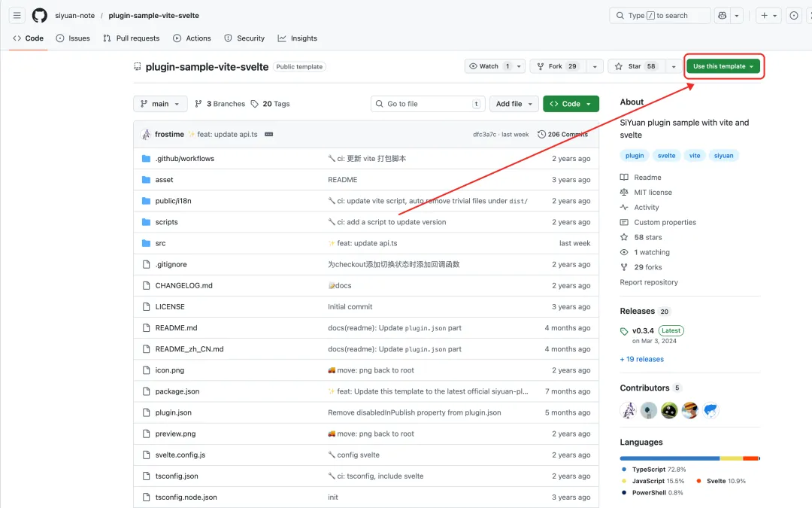Open the CHANGELOG.md file
812x508 pixels.
click(x=184, y=286)
